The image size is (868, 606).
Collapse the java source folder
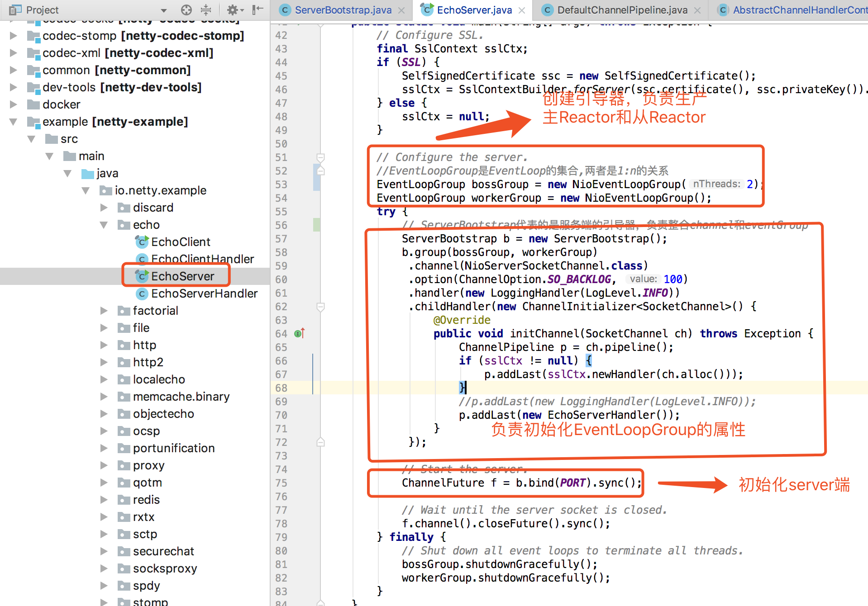[x=67, y=173]
